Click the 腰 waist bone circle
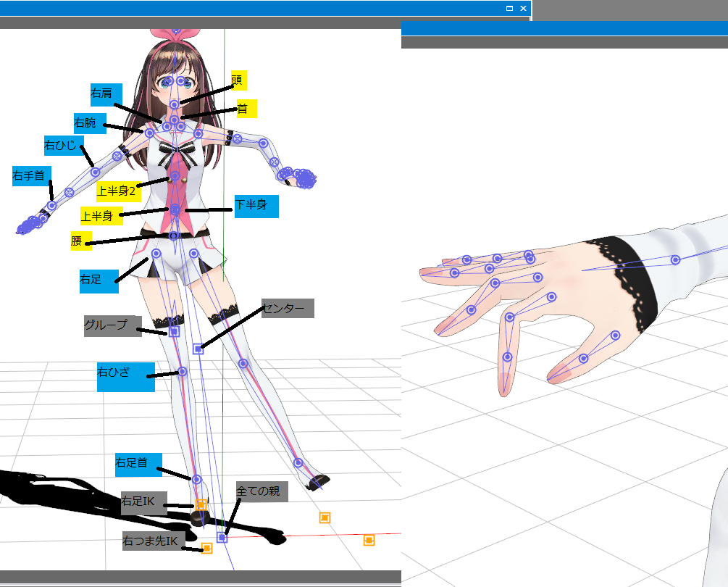Screen dimensions: 728x587 [174, 236]
